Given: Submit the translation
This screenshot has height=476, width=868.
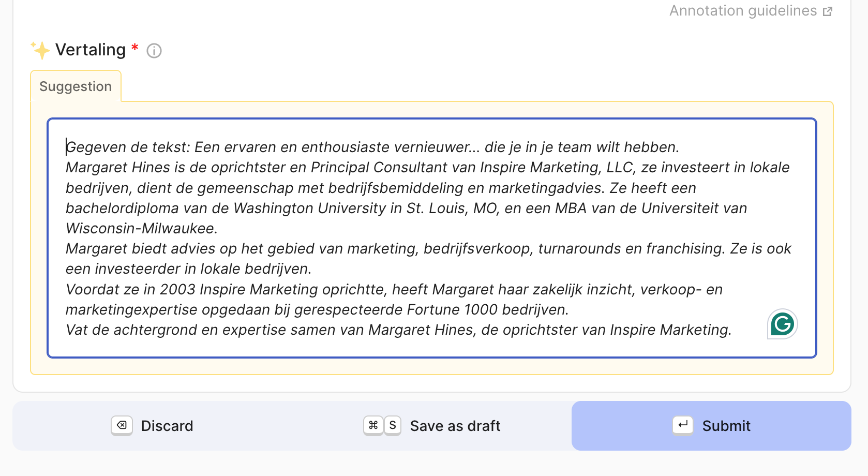Looking at the screenshot, I should click(711, 426).
